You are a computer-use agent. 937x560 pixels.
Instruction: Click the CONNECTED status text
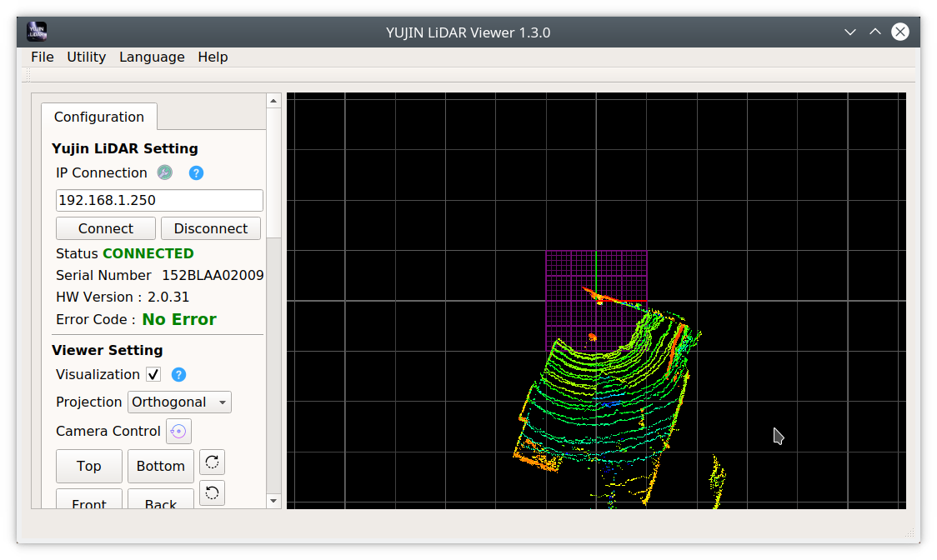click(x=148, y=253)
